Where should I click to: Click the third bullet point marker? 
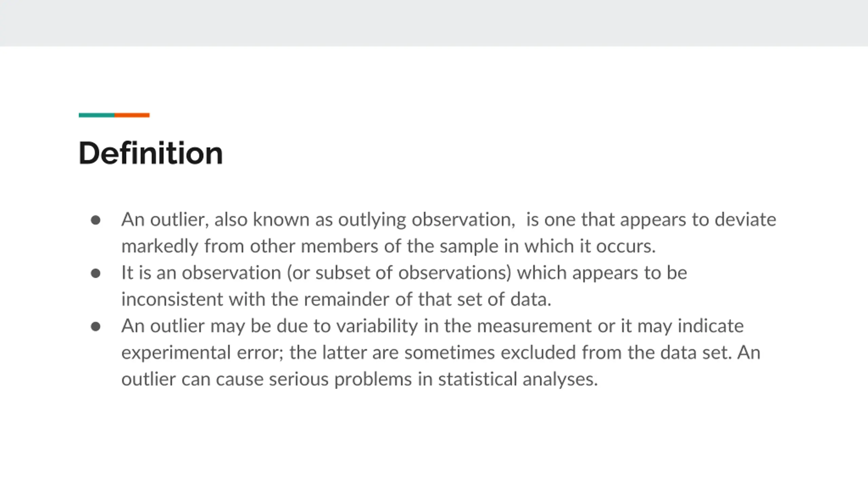96,326
